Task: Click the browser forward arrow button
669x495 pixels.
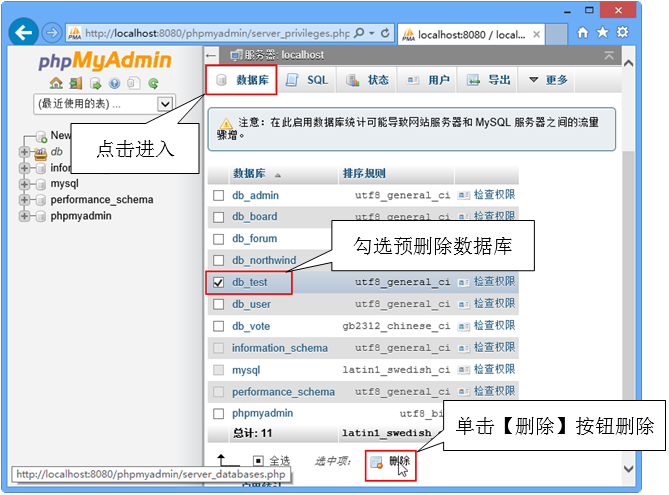Action: (x=52, y=33)
